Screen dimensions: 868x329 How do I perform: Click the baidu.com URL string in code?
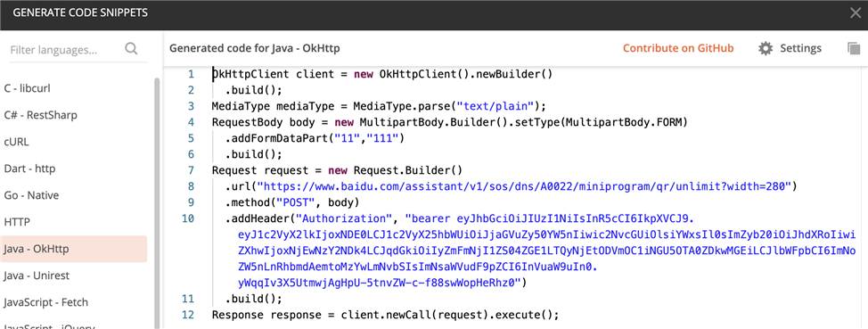click(x=524, y=186)
